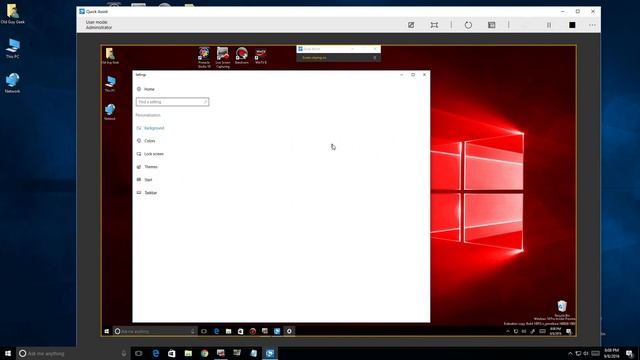Open Colors in Personalization settings
This screenshot has height=360, width=640.
(149, 141)
